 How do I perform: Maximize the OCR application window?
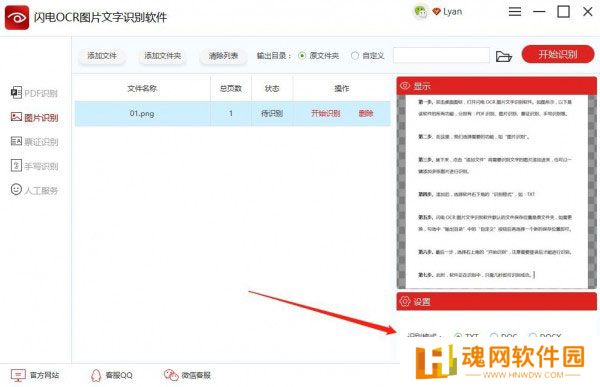click(x=563, y=12)
